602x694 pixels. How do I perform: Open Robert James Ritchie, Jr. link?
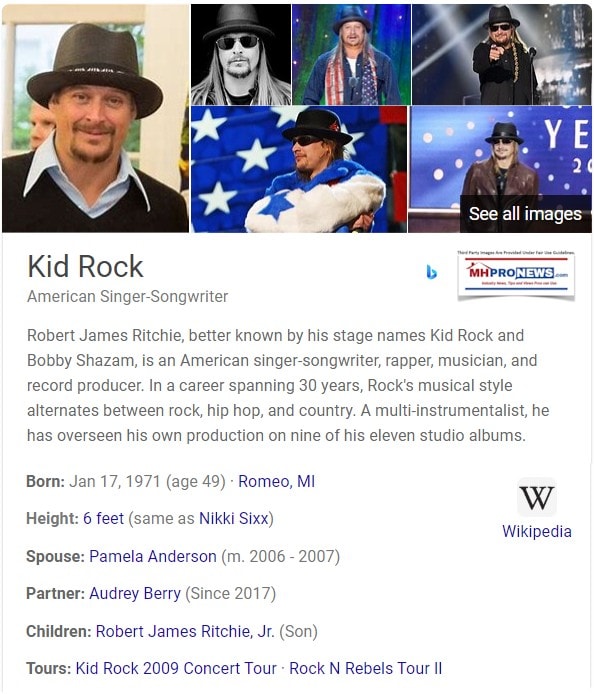tap(185, 631)
